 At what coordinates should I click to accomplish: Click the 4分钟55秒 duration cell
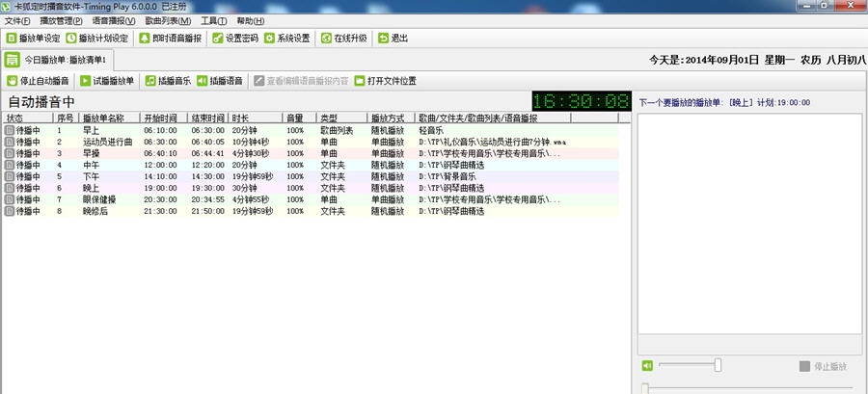pos(251,200)
